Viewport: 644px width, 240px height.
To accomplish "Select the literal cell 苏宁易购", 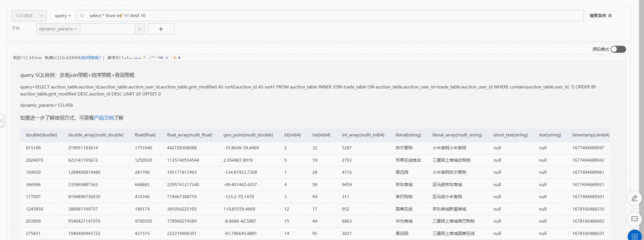I will pyautogui.click(x=404, y=148).
